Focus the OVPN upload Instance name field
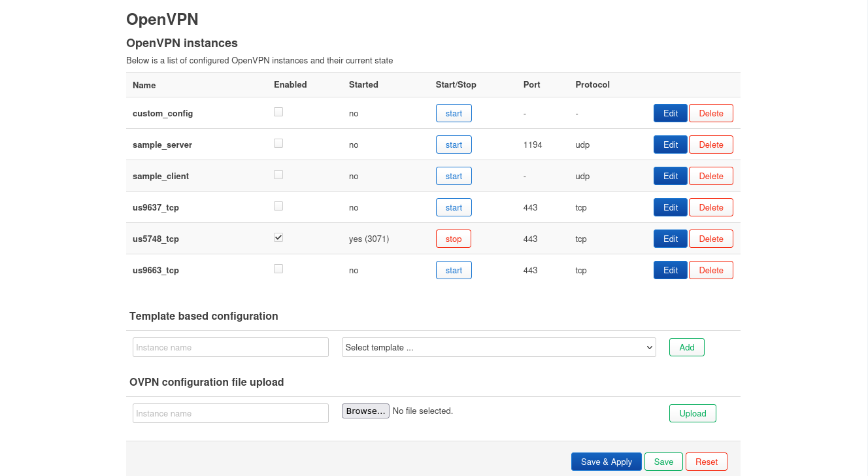 [231, 413]
